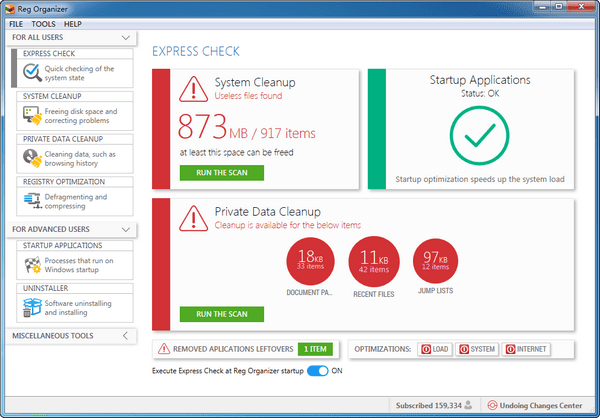Click the 11 KB Recent Files circle
The width and height of the screenshot is (600, 418).
tap(374, 261)
